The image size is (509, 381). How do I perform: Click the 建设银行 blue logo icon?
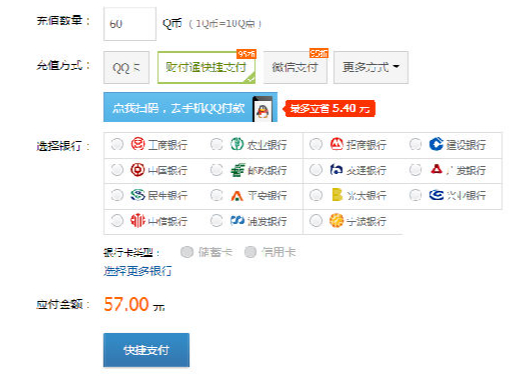coord(436,144)
